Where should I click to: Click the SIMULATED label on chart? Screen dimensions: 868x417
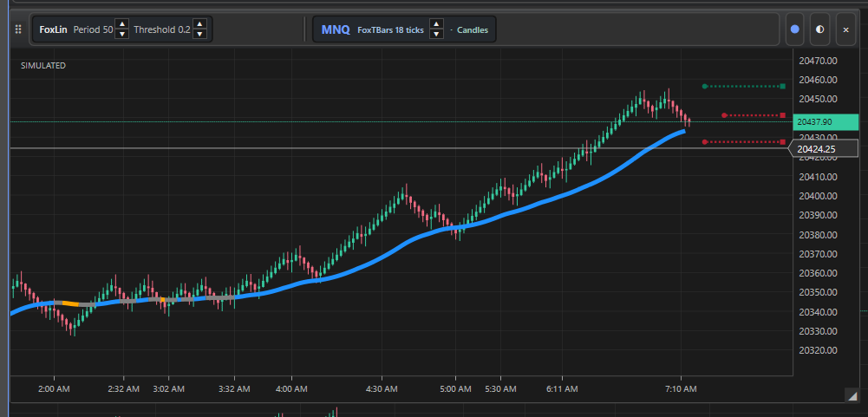[x=43, y=65]
